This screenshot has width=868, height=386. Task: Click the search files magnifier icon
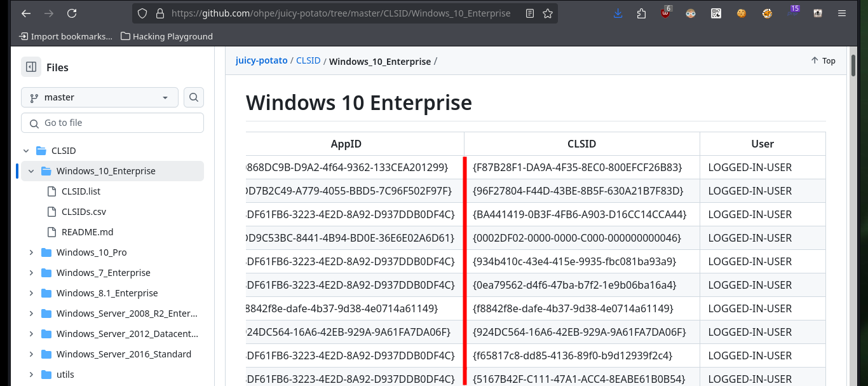coord(194,97)
